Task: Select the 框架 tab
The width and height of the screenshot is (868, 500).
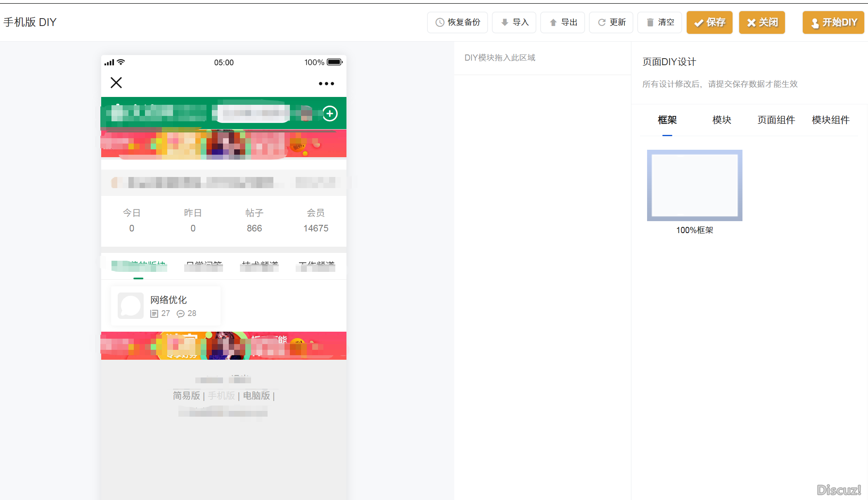Action: point(667,120)
